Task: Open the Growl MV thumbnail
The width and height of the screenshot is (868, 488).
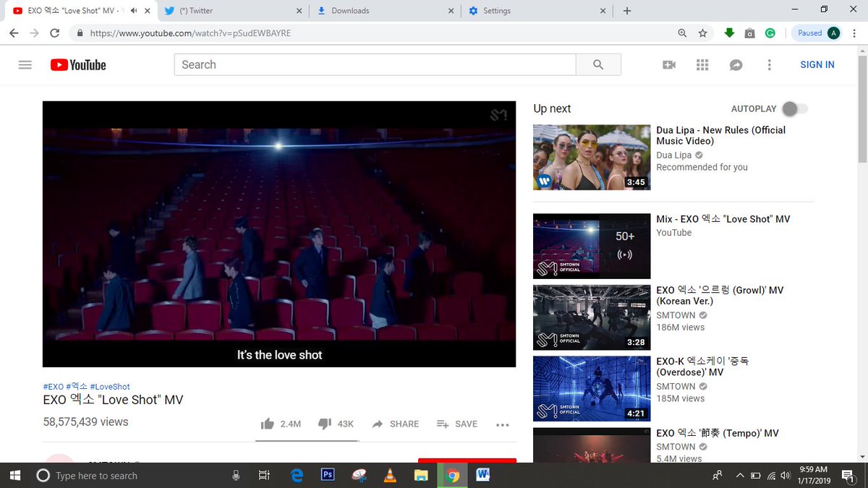Action: pyautogui.click(x=592, y=317)
